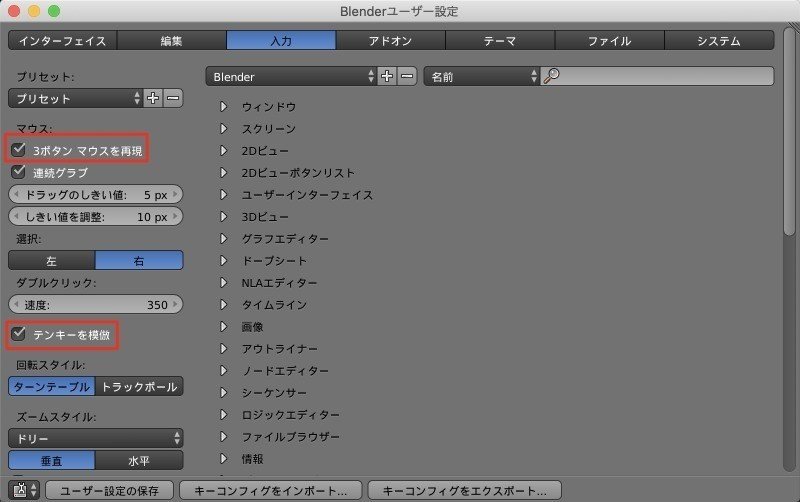Toggle 3ボタン マウスを再現 checkbox
This screenshot has height=502, width=800.
(19, 149)
